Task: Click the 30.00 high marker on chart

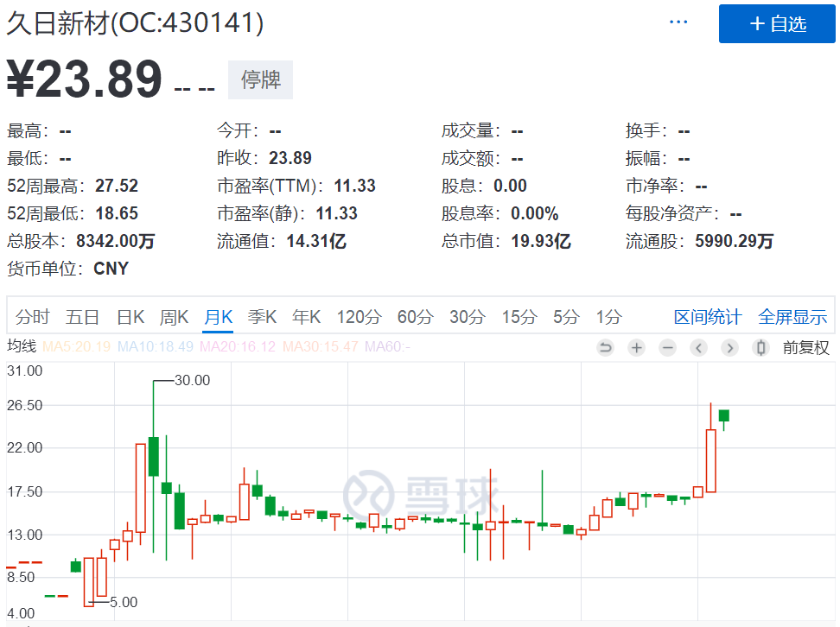Action: pyautogui.click(x=193, y=380)
